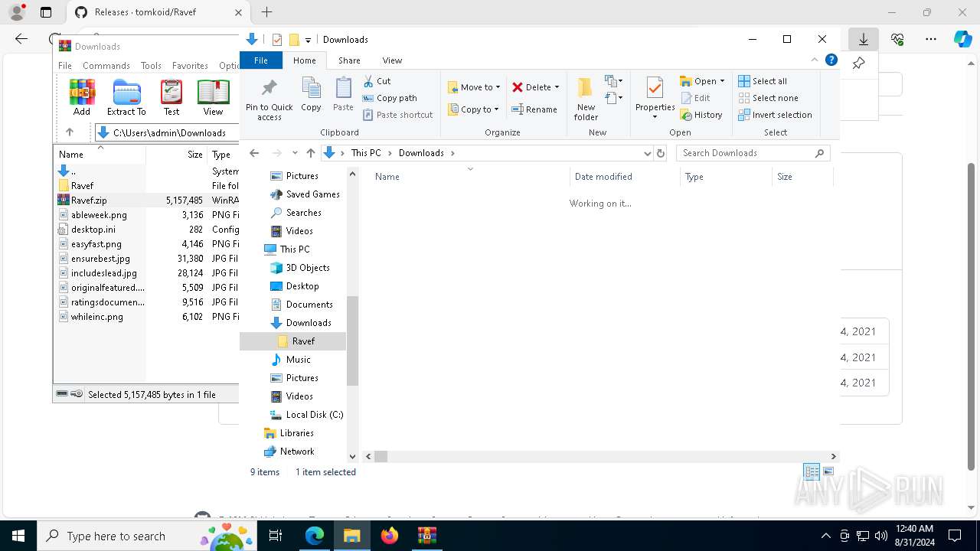Click Cut in the Clipboard group
Image resolution: width=980 pixels, height=551 pixels.
point(377,81)
